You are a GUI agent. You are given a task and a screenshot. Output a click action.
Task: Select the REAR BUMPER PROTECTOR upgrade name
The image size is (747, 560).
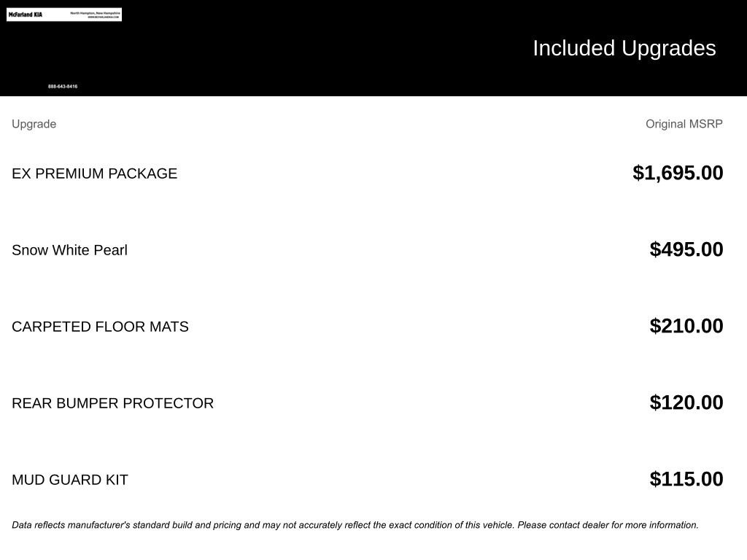click(112, 403)
